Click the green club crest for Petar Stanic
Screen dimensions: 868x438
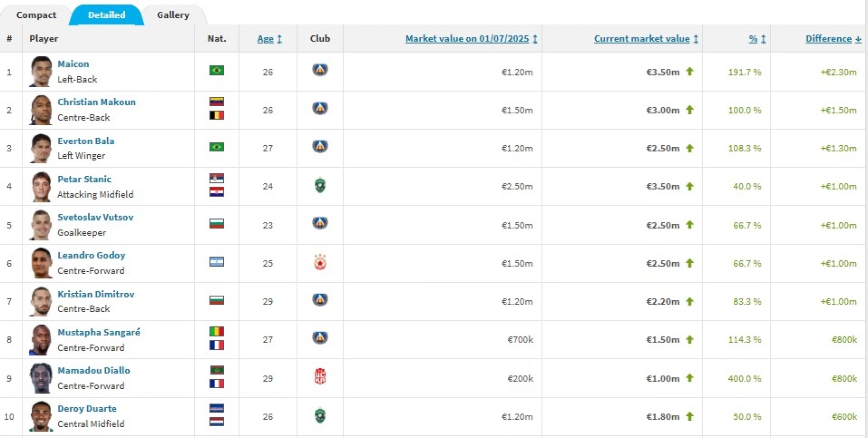320,186
